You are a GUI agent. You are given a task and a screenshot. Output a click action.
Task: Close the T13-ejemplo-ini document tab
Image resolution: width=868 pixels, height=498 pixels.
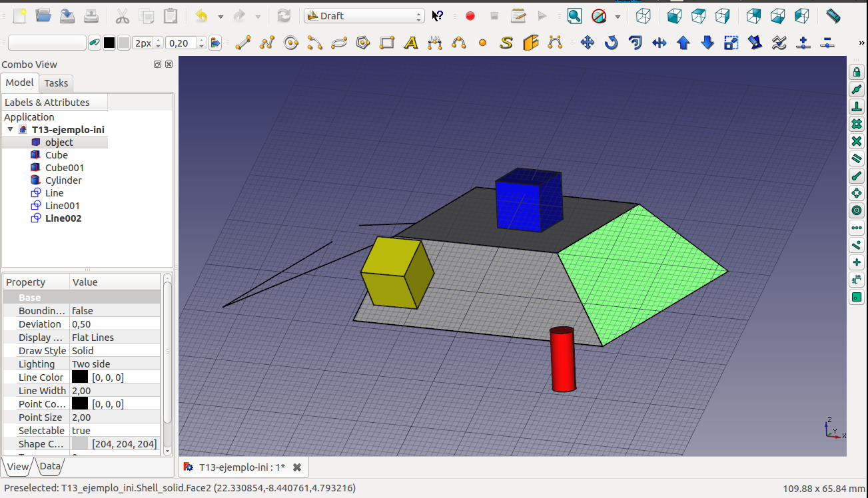coord(297,467)
